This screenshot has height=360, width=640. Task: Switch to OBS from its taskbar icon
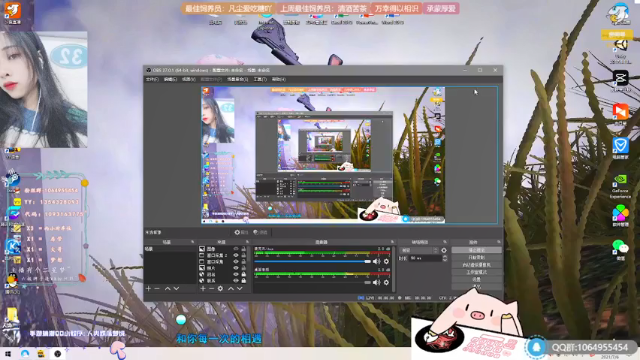58,354
